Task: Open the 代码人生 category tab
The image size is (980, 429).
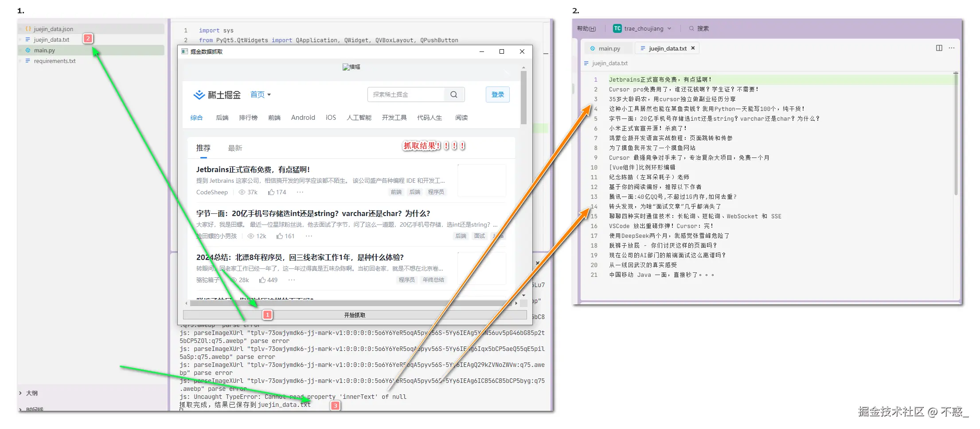Action: [x=429, y=118]
